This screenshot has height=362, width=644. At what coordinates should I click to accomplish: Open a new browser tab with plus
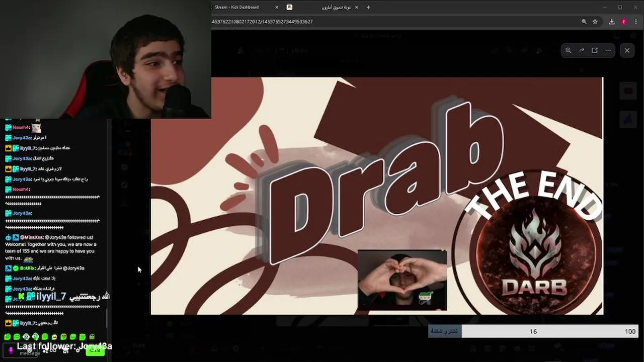(368, 7)
